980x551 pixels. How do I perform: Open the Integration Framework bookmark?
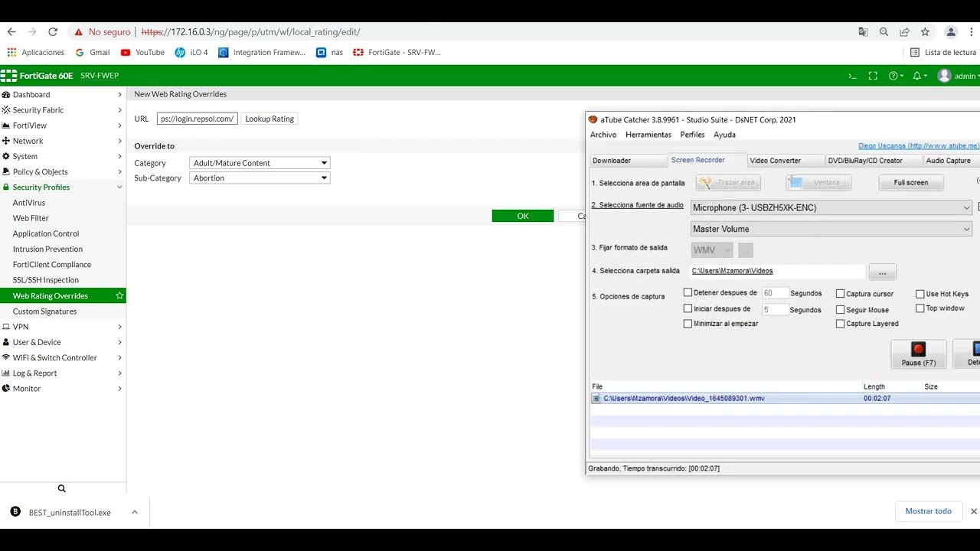coord(262,53)
